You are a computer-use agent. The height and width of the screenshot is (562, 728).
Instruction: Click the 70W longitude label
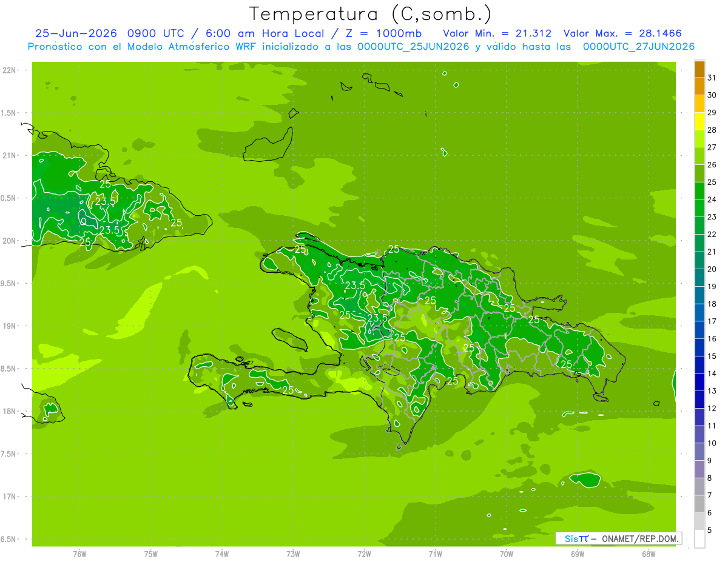tap(507, 554)
